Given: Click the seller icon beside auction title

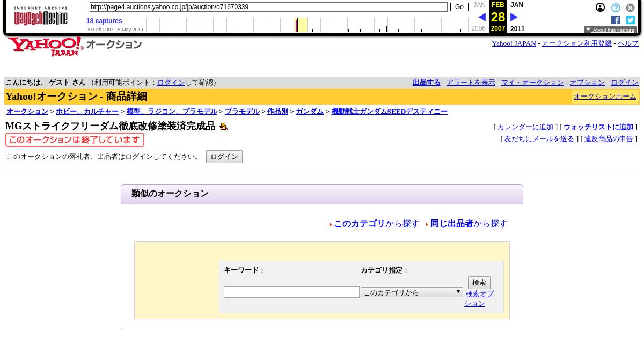Looking at the screenshot, I should 224,127.
